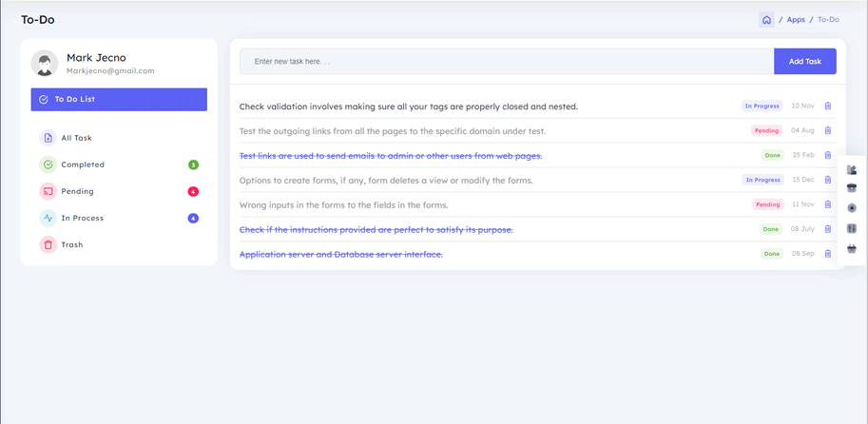Viewport: 868px width, 424px height.
Task: Click the All Task file icon
Action: [48, 138]
